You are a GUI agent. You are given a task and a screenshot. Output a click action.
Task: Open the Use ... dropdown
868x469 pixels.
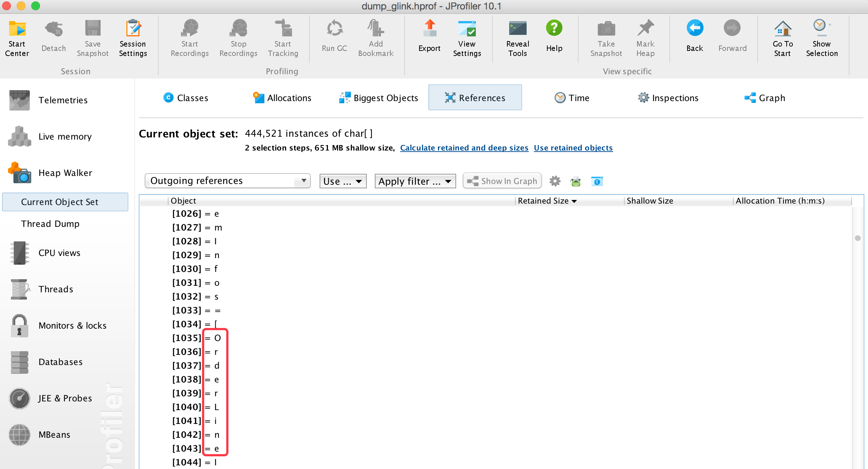(342, 181)
